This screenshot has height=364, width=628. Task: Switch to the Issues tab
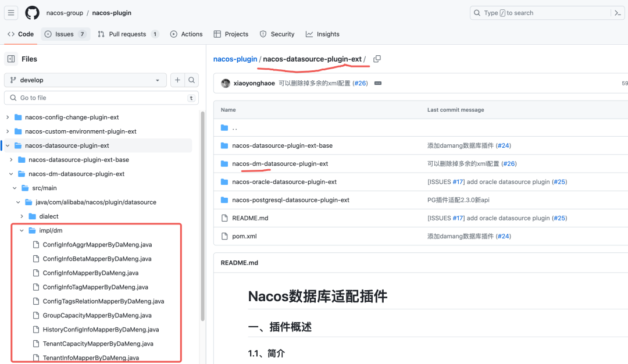click(65, 34)
